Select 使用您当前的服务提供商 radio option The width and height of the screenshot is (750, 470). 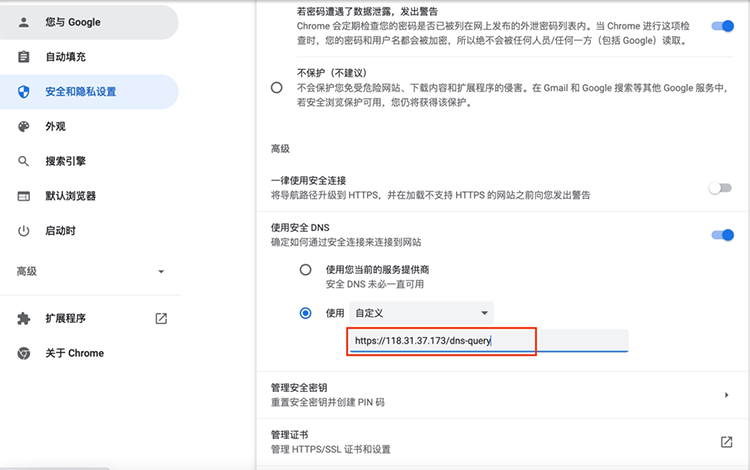pos(305,270)
